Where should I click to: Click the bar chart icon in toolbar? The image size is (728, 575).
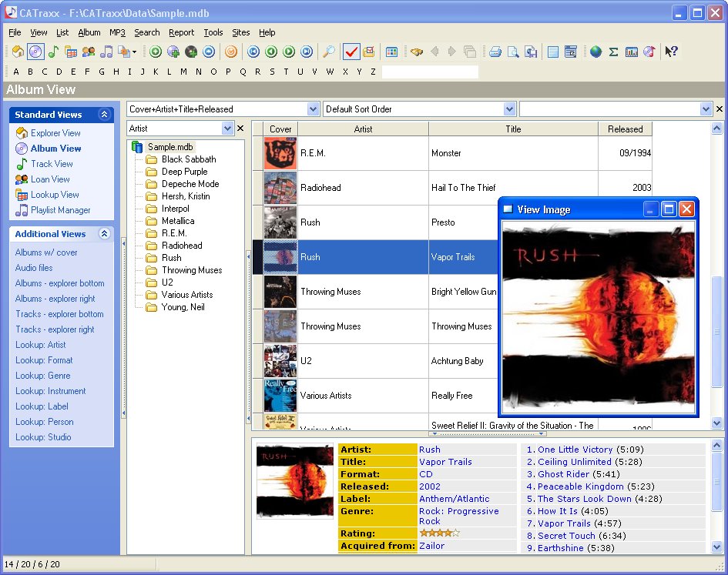tap(632, 52)
